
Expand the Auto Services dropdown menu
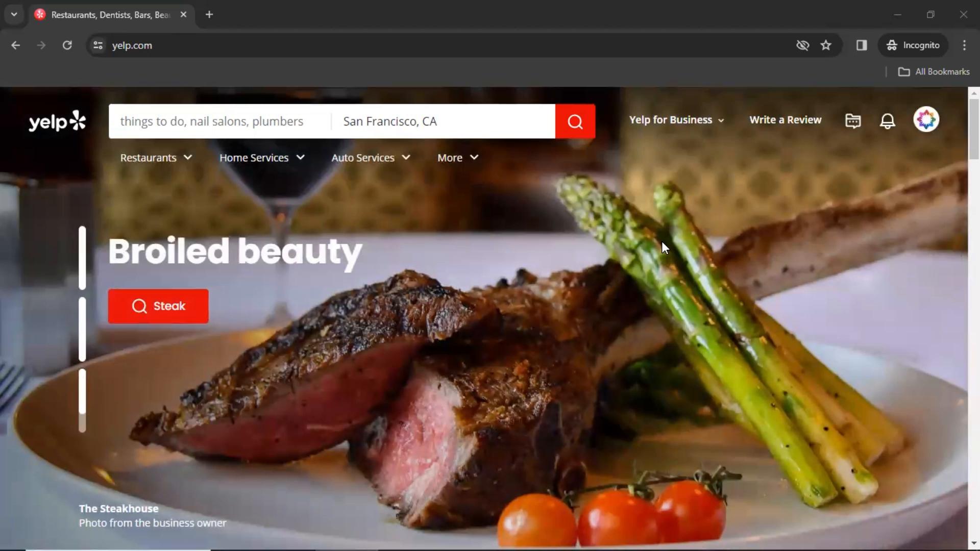pos(372,158)
